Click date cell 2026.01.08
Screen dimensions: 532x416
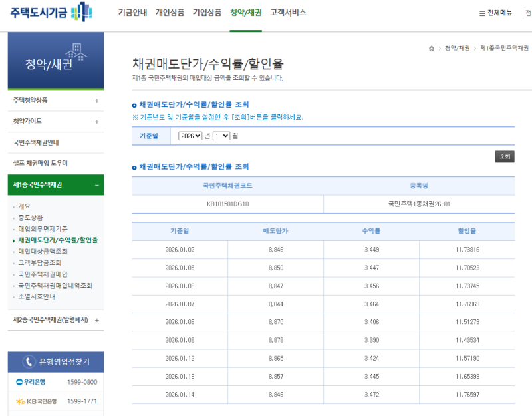[180, 322]
